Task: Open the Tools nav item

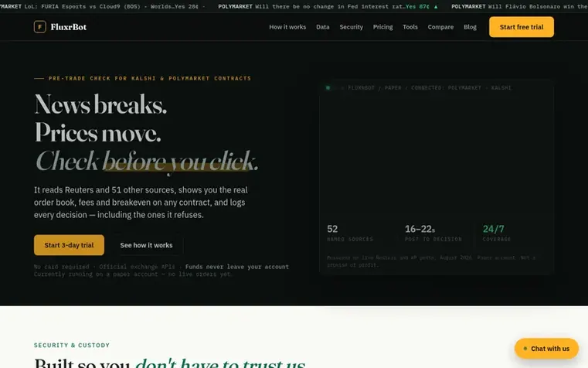Action: (410, 27)
